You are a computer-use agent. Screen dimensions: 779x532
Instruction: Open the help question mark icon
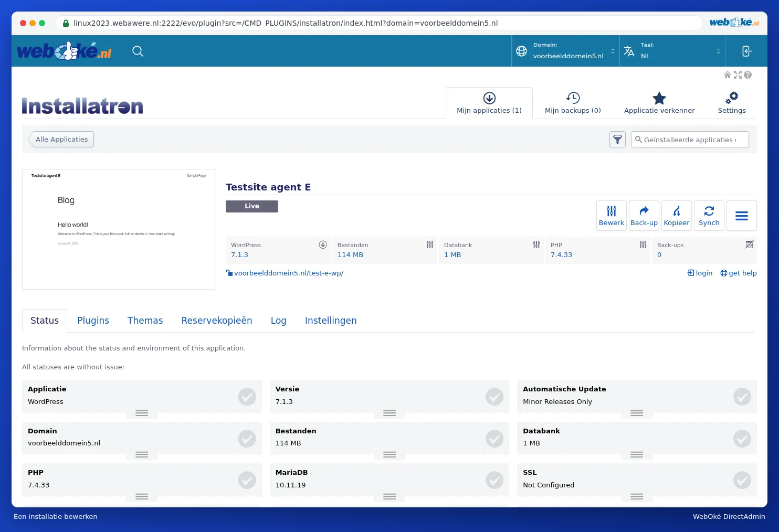pyautogui.click(x=748, y=75)
